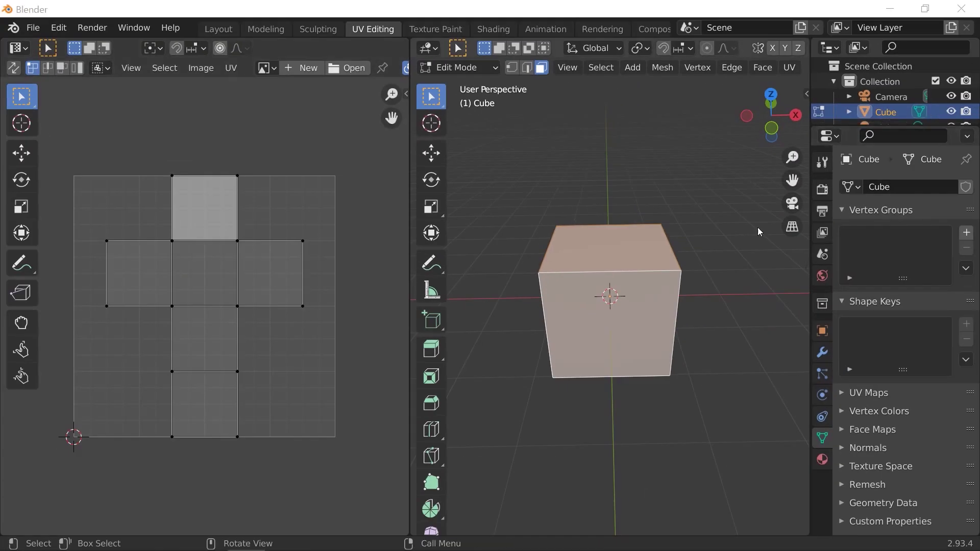Enable face select mode in 3D viewport
The image size is (980, 551).
point(542,67)
